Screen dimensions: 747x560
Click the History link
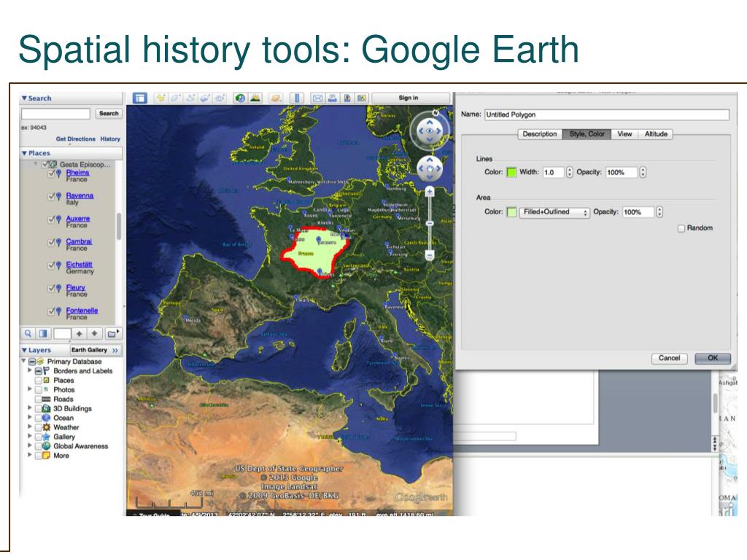point(110,139)
